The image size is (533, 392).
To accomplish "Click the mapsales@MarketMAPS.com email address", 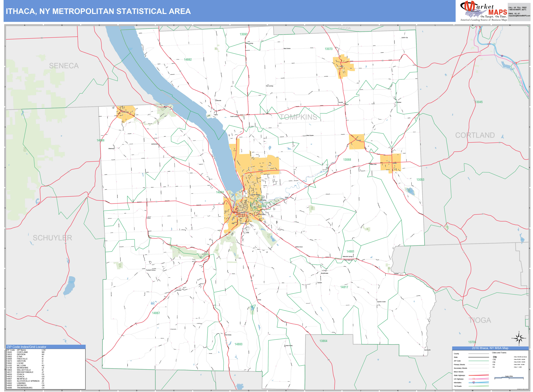I will pyautogui.click(x=519, y=16).
